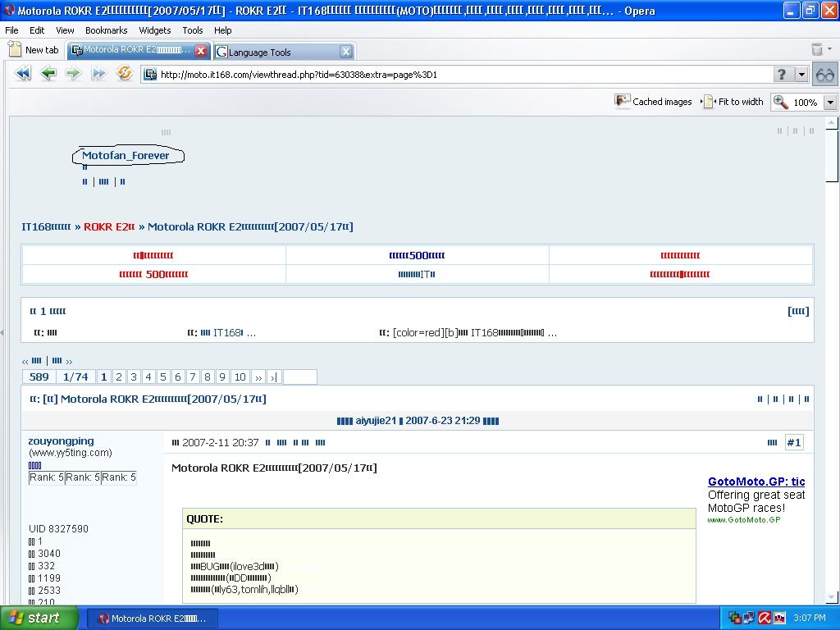Click the red ROKR E2 breadcrumb link
The width and height of the screenshot is (840, 630).
[109, 226]
